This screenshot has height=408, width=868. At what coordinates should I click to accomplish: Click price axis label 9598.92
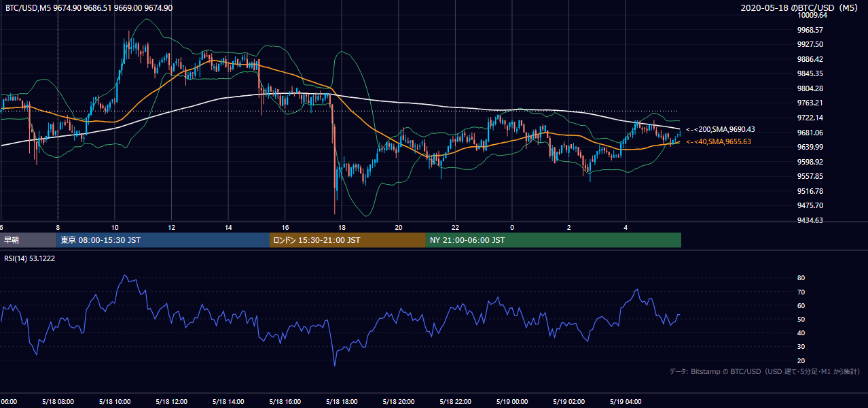pyautogui.click(x=810, y=162)
